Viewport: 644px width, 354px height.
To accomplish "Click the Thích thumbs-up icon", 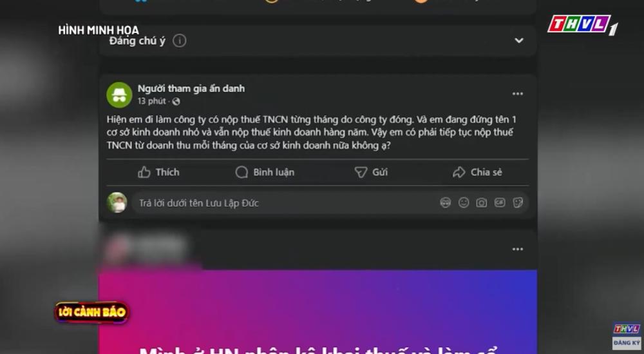I will click(144, 172).
